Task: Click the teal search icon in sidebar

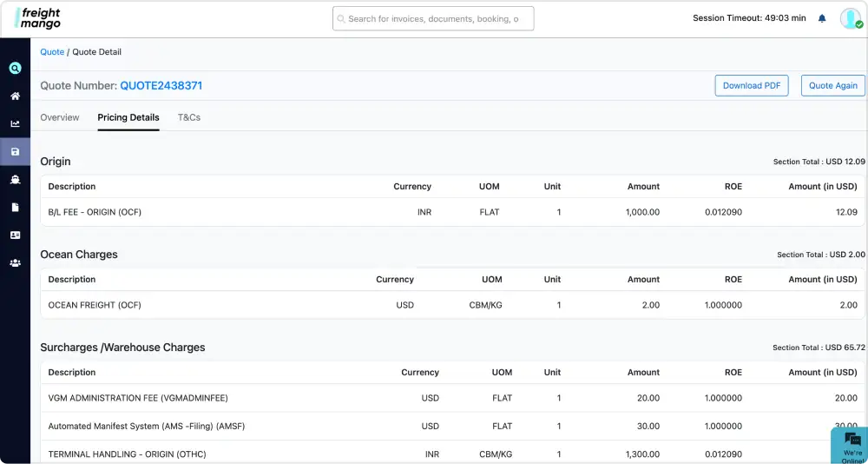Action: pyautogui.click(x=15, y=68)
